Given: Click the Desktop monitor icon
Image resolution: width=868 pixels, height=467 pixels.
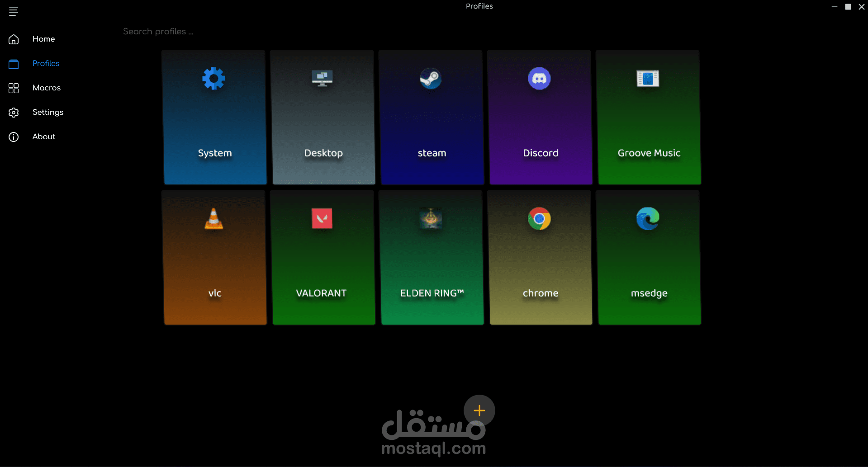Looking at the screenshot, I should [322, 78].
